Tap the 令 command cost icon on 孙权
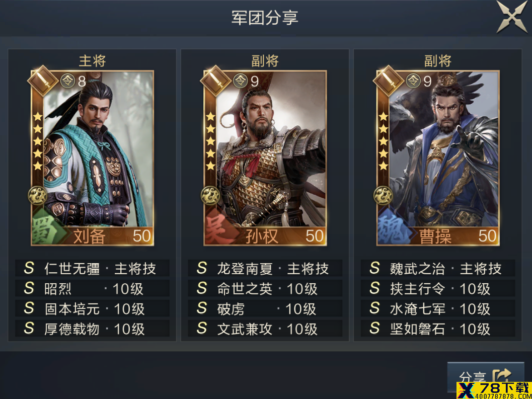532x399 pixels. pyautogui.click(x=240, y=81)
